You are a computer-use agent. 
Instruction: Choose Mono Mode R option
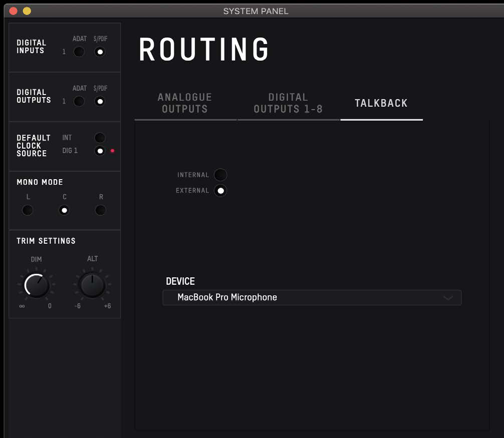pos(101,210)
